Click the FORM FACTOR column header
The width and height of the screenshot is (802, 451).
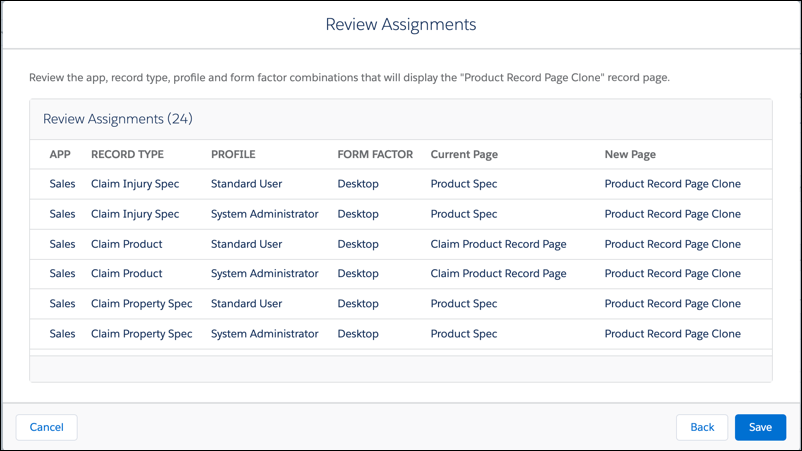click(375, 154)
